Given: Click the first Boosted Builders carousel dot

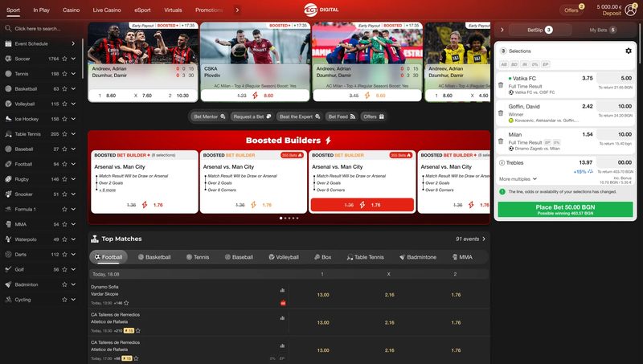Looking at the screenshot, I should coord(281,218).
